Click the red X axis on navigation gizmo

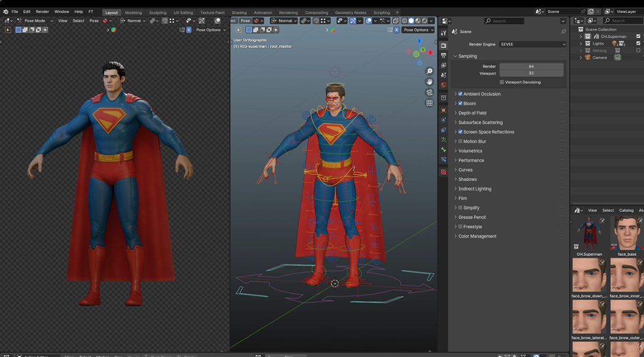tap(430, 53)
